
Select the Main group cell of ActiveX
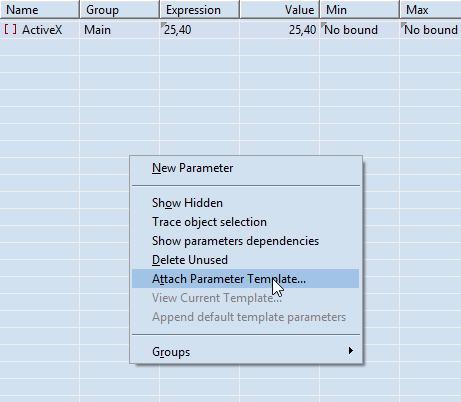[x=120, y=30]
